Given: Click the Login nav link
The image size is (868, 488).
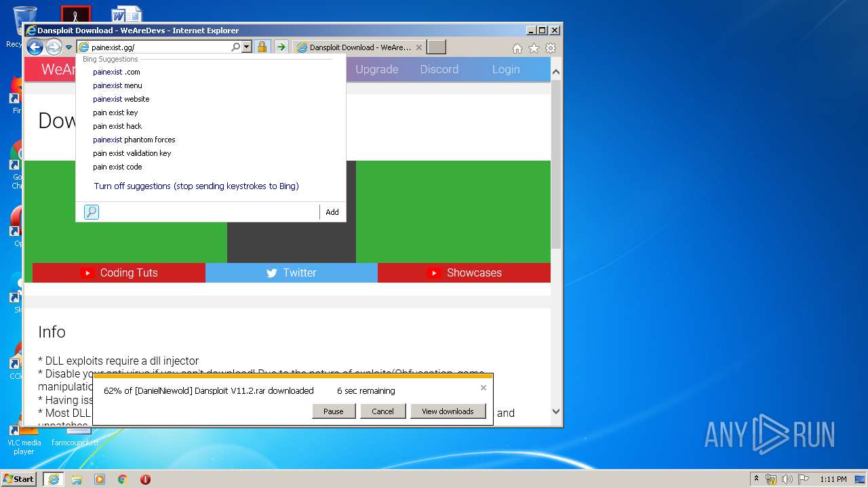Looking at the screenshot, I should [506, 69].
